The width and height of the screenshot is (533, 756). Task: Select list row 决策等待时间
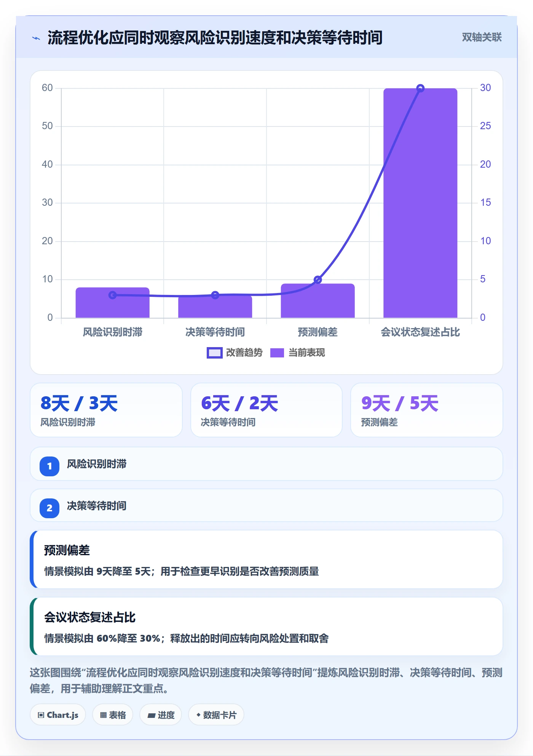pos(266,506)
